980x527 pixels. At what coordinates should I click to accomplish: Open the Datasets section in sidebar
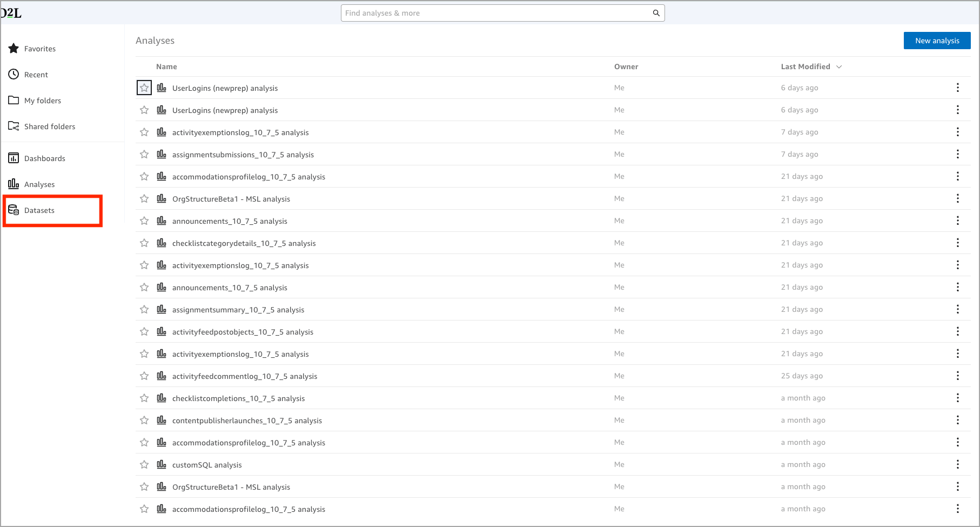point(39,210)
